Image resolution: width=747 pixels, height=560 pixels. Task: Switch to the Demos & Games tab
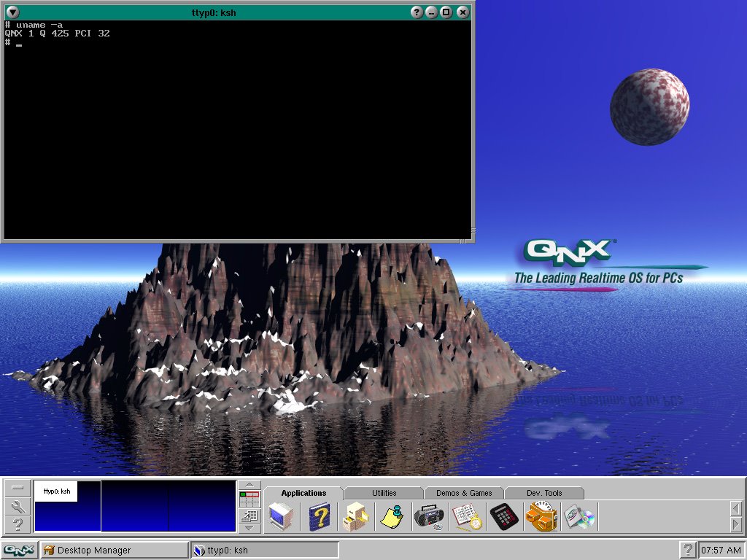pyautogui.click(x=464, y=493)
